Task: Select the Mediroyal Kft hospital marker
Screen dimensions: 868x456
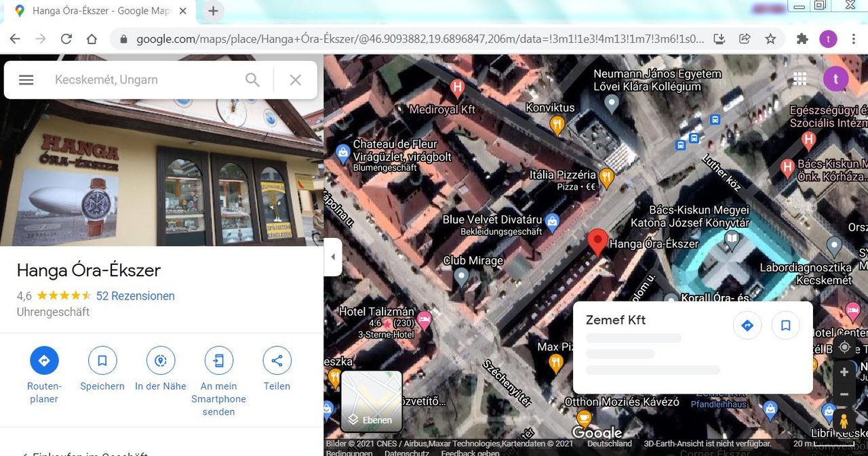Action: click(458, 87)
